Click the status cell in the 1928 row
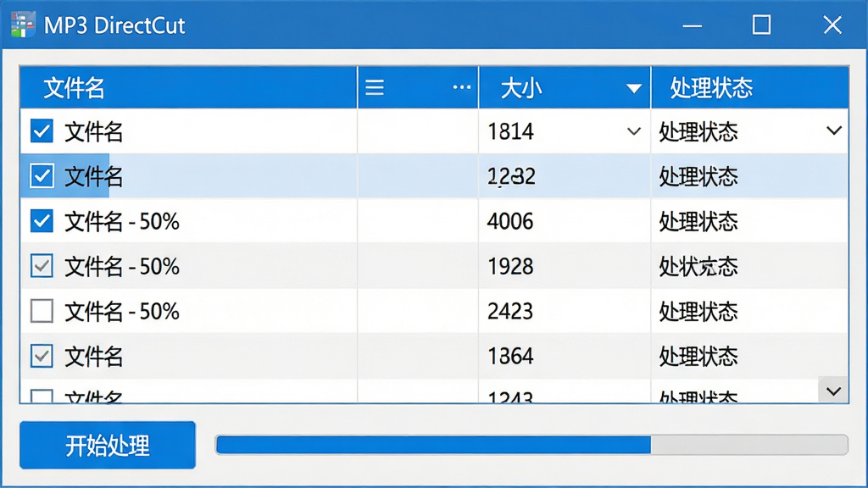The image size is (868, 488). click(x=698, y=267)
